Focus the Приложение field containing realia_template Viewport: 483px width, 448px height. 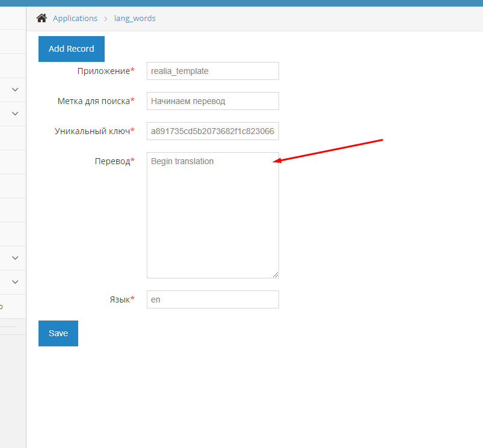tap(212, 71)
